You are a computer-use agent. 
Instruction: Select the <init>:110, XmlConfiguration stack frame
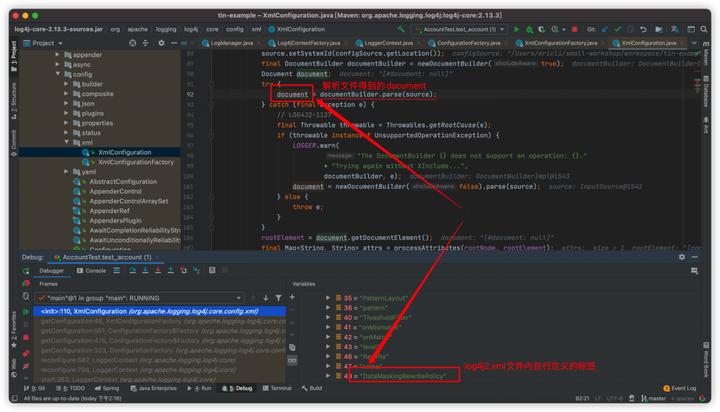point(159,311)
